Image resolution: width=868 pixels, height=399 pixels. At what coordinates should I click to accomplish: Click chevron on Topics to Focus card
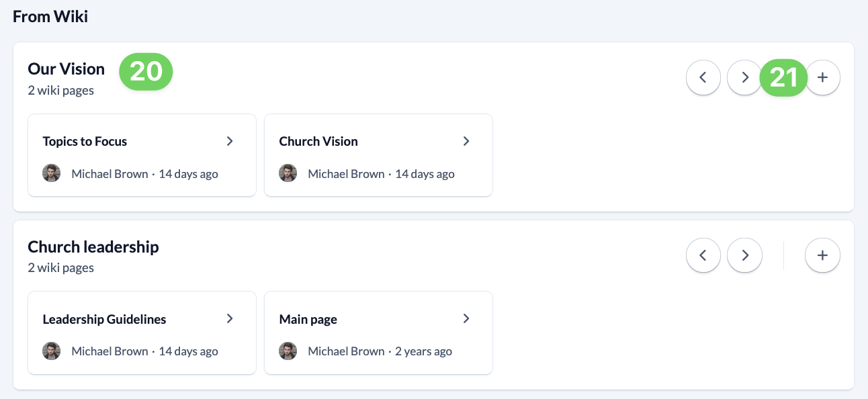click(x=230, y=141)
